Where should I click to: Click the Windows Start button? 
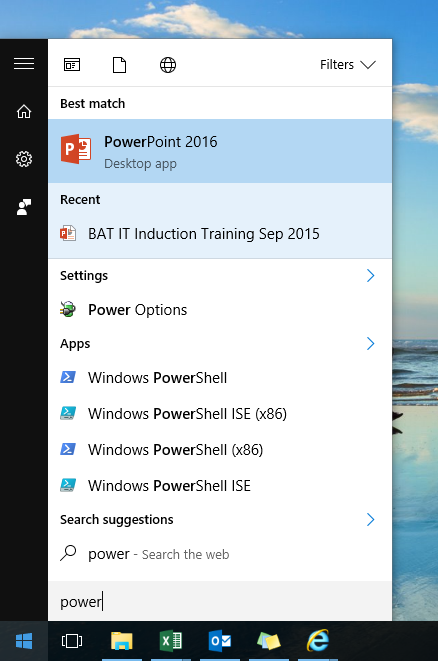coord(24,641)
